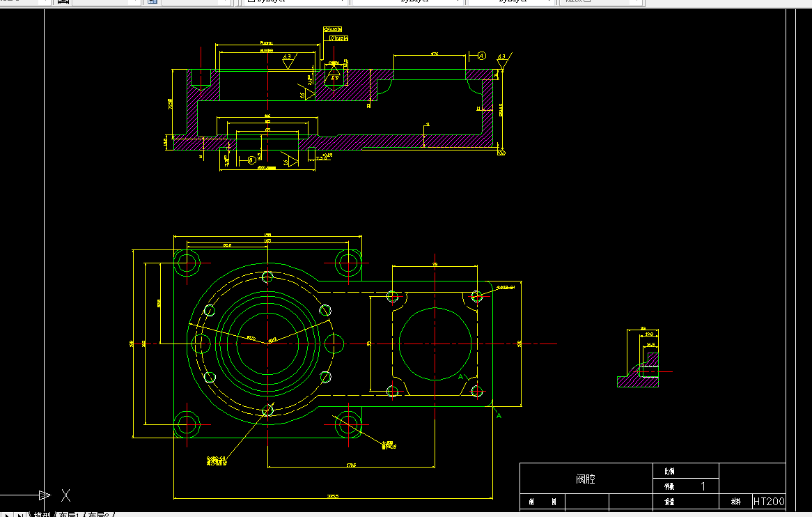Open the 布局2 layout tab

[x=100, y=515]
